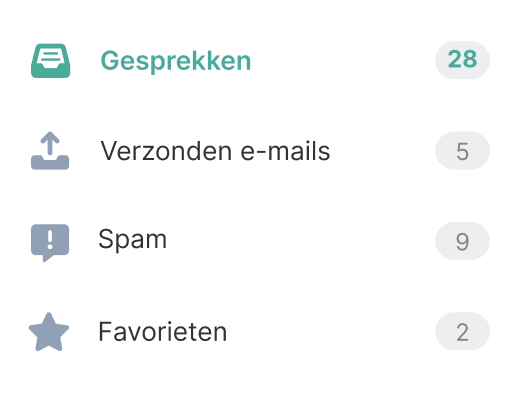Select the Favorieten folder label
Image resolution: width=522 pixels, height=393 pixels.
tap(163, 332)
